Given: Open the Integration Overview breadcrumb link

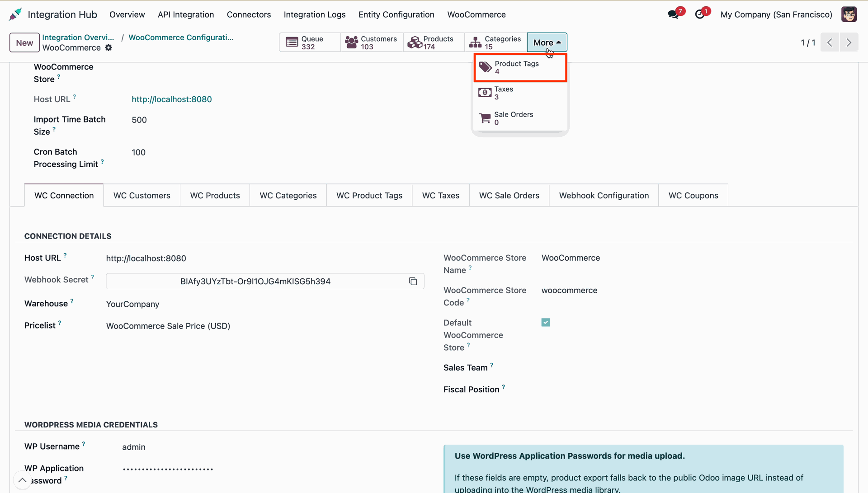Looking at the screenshot, I should coord(78,38).
